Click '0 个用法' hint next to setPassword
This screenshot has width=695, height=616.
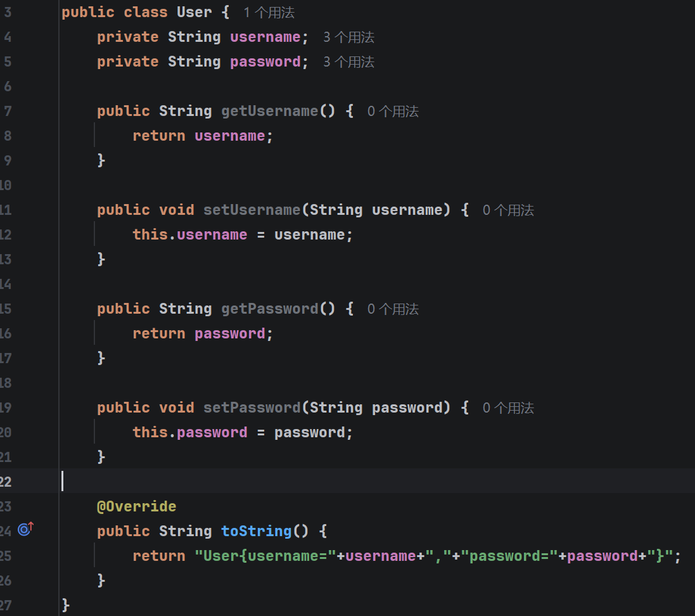tap(508, 408)
